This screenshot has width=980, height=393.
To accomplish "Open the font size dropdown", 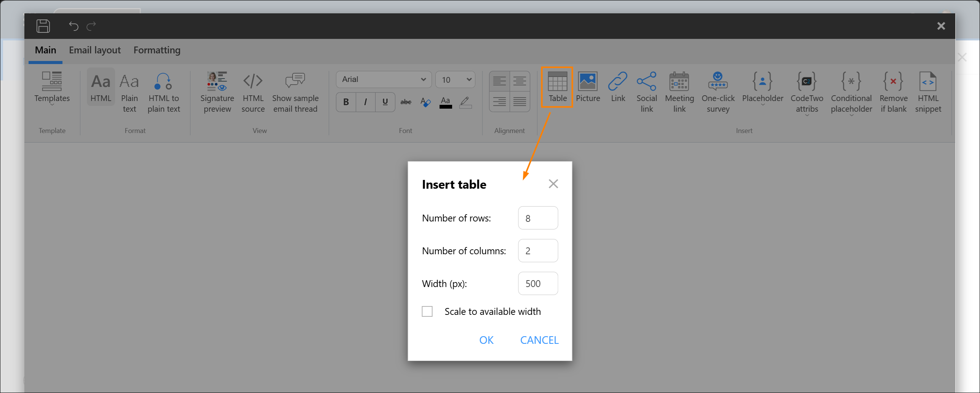I will pyautogui.click(x=456, y=79).
